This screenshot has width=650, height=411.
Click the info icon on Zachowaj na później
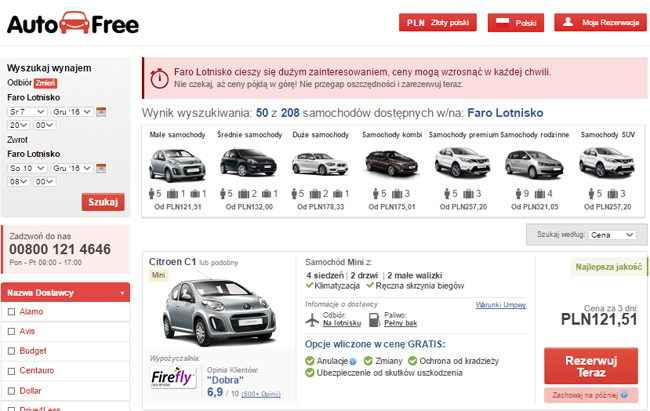pos(624,395)
